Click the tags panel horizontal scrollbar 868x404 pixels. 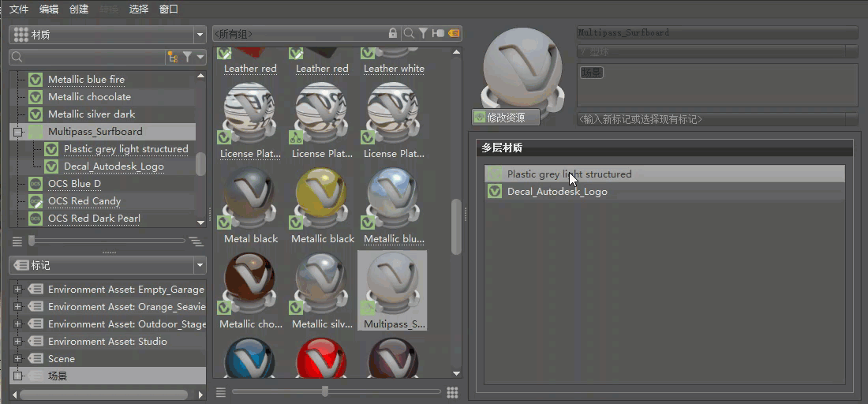[x=103, y=395]
